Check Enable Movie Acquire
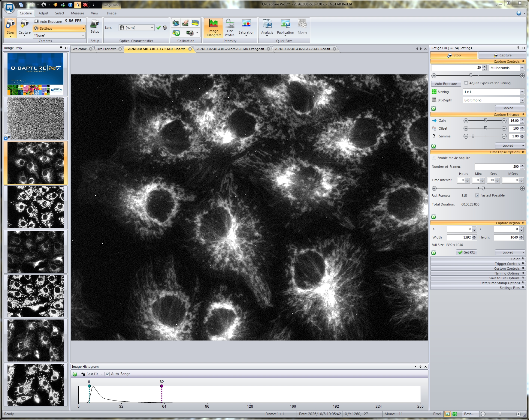Image resolution: width=529 pixels, height=420 pixels. pyautogui.click(x=434, y=158)
